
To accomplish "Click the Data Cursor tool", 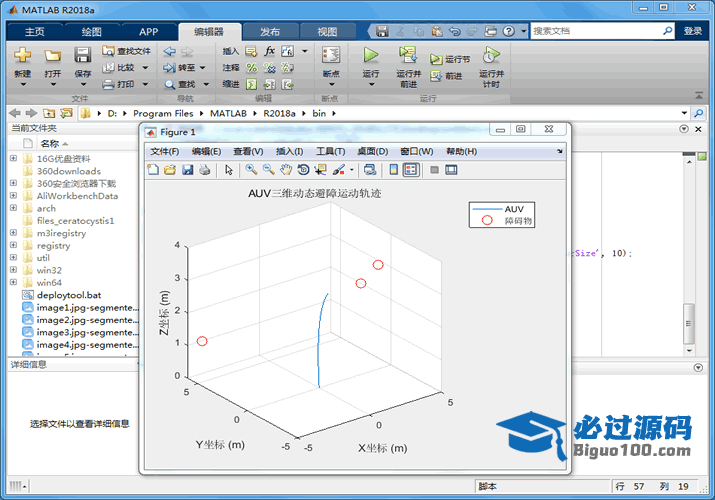I will pyautogui.click(x=319, y=170).
